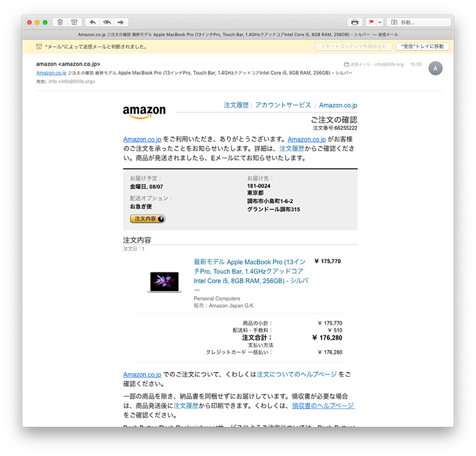This screenshot has width=476, height=456.
Task: Open the 注文についてのヘルプページ link
Action: pos(297,374)
